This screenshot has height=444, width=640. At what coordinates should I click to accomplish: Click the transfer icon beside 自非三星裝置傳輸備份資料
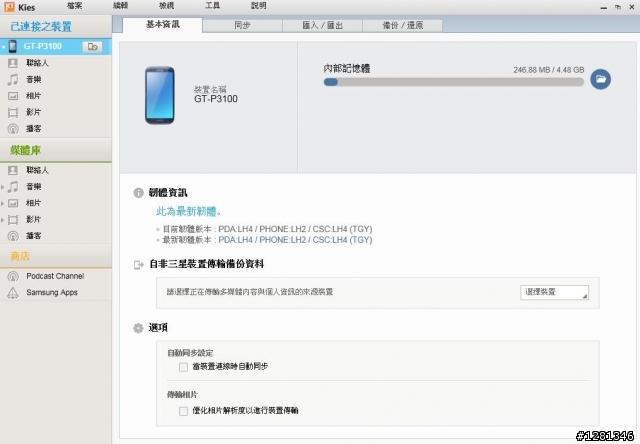click(139, 265)
